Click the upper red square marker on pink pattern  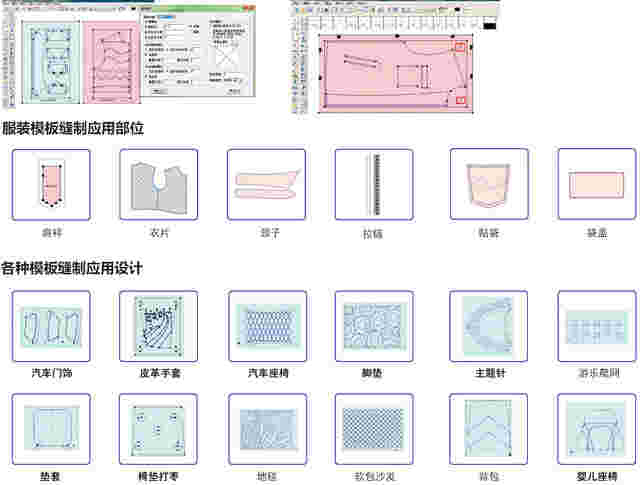click(460, 47)
